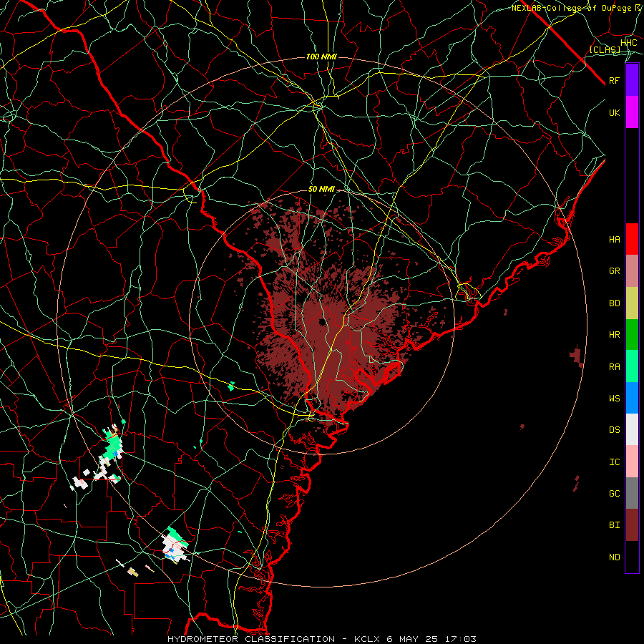Click the "RA" legend label
644x644 pixels.
(614, 367)
